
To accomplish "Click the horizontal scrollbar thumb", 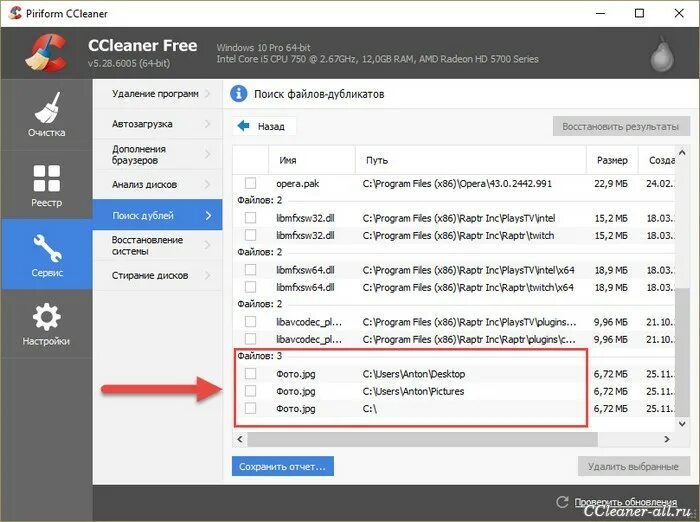I will click(422, 439).
